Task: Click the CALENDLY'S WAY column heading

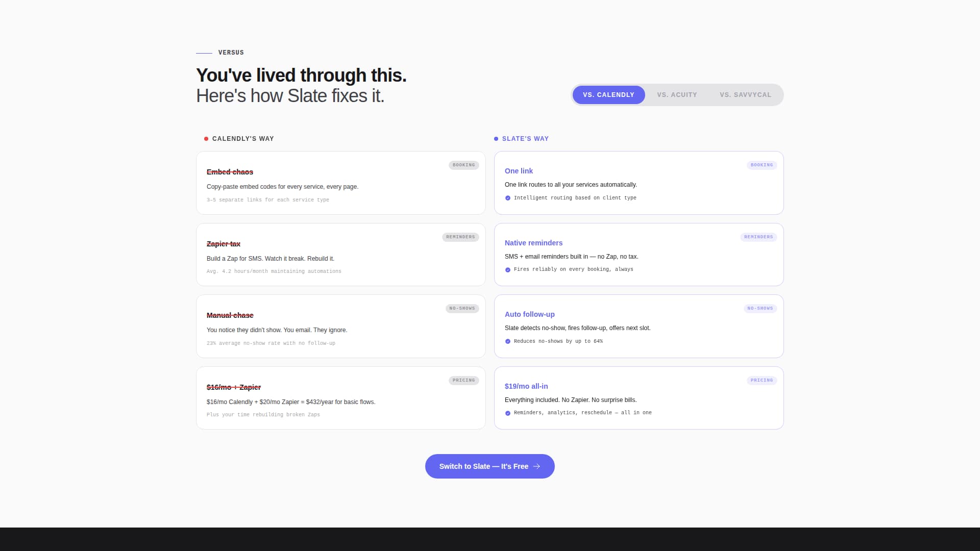Action: pyautogui.click(x=243, y=139)
